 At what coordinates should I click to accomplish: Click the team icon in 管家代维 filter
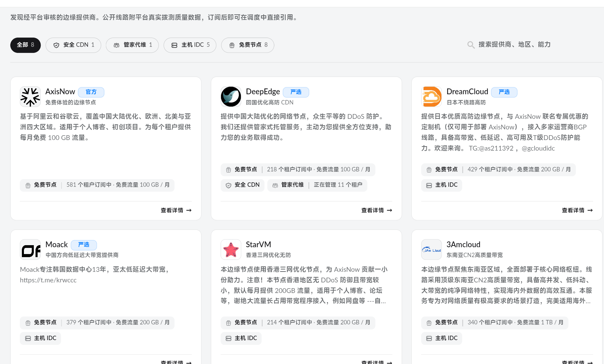point(116,45)
